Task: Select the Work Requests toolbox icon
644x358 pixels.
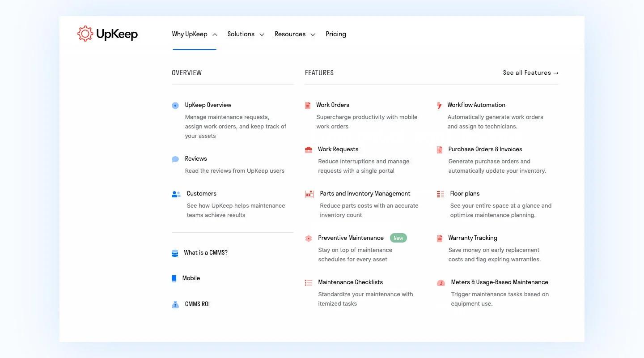Action: coord(308,149)
